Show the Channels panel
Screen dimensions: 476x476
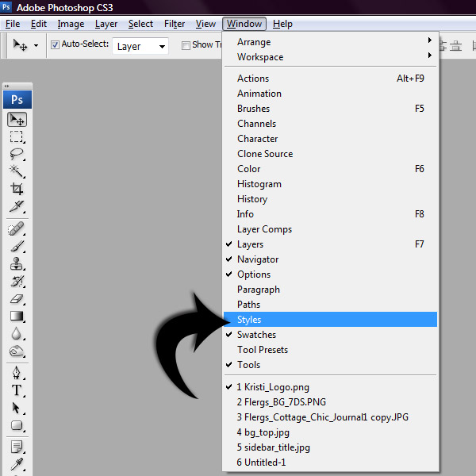(330, 124)
